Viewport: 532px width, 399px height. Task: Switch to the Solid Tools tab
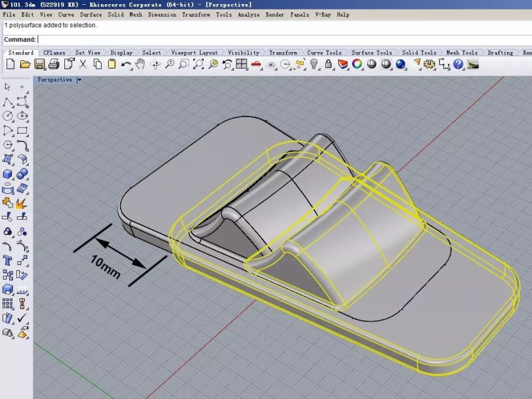(419, 53)
